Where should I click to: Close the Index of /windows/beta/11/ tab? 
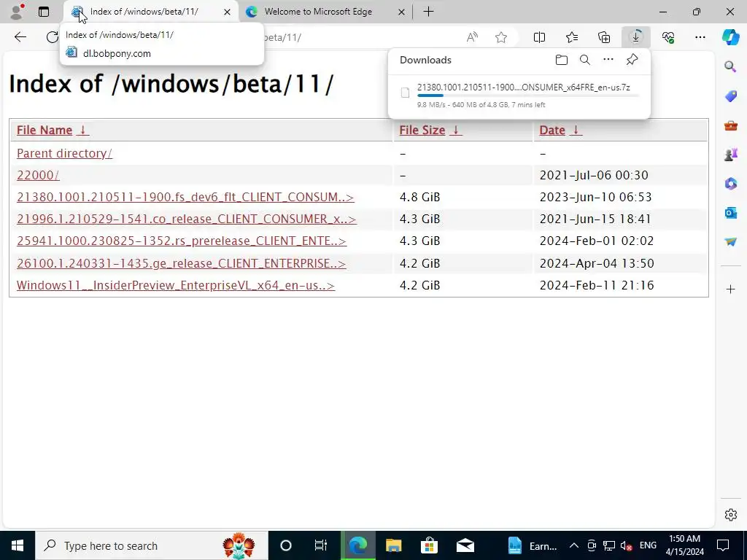228,12
